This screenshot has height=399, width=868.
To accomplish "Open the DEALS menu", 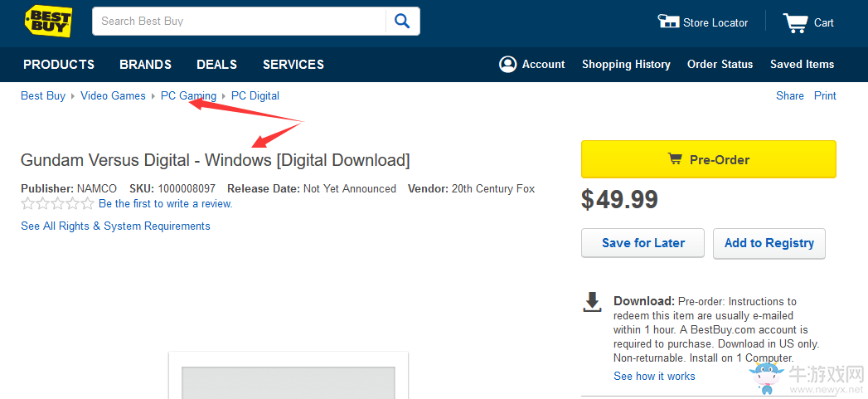I will click(217, 64).
